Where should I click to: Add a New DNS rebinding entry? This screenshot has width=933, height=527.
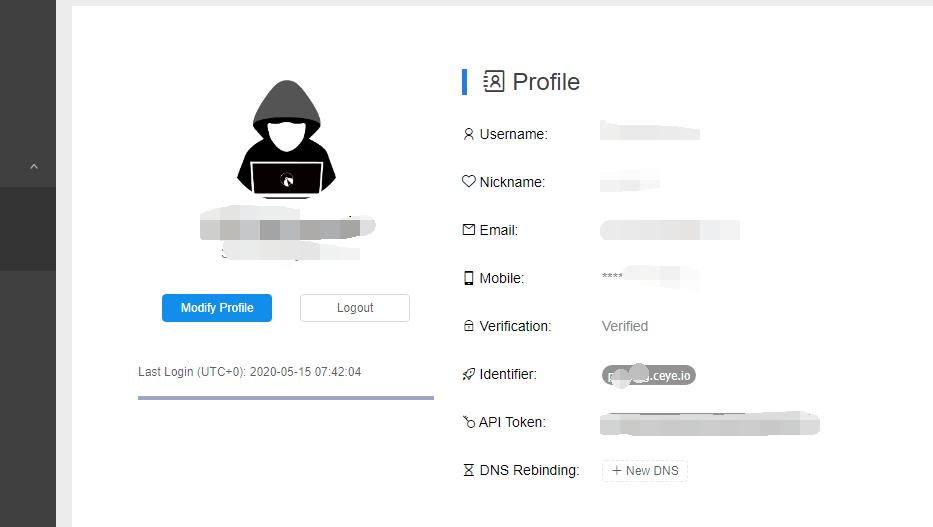click(644, 470)
